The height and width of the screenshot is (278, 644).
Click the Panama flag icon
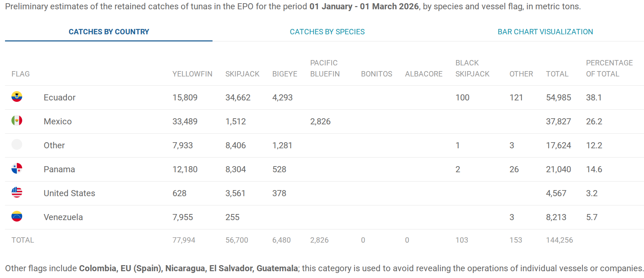click(x=17, y=168)
